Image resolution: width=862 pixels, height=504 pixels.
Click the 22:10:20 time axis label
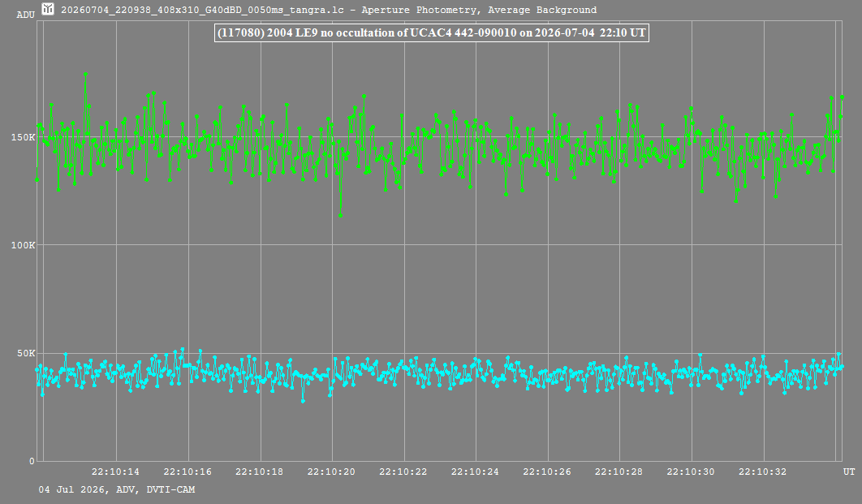[x=331, y=472]
